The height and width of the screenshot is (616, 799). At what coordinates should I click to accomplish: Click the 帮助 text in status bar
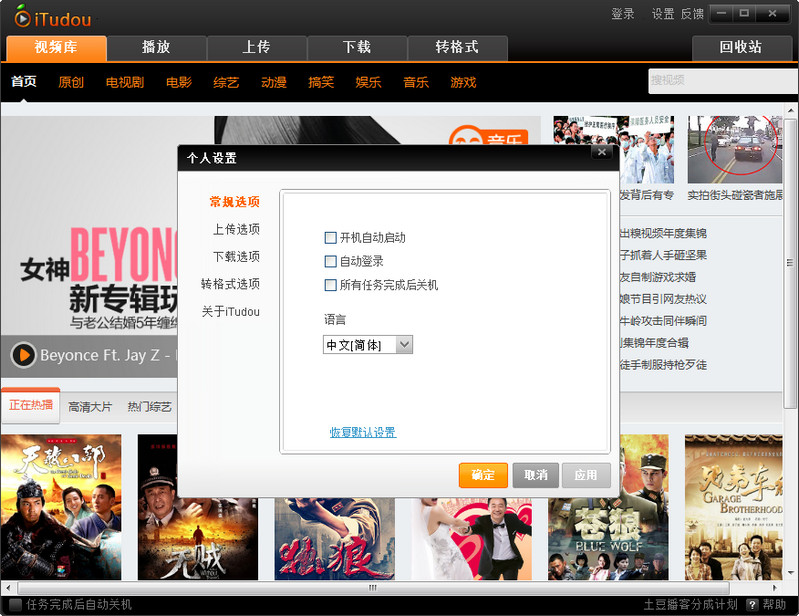[x=774, y=605]
